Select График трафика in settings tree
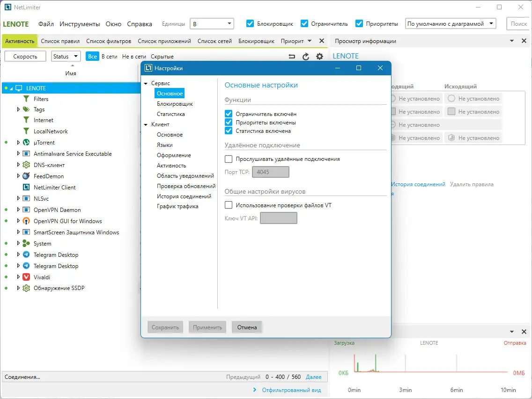This screenshot has height=399, width=532. coord(177,206)
